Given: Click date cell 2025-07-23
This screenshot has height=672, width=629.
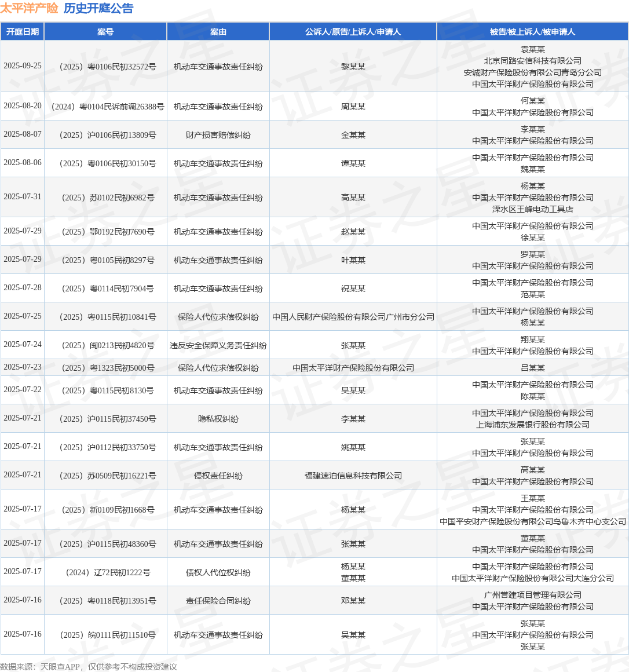Looking at the screenshot, I should click(x=23, y=367).
